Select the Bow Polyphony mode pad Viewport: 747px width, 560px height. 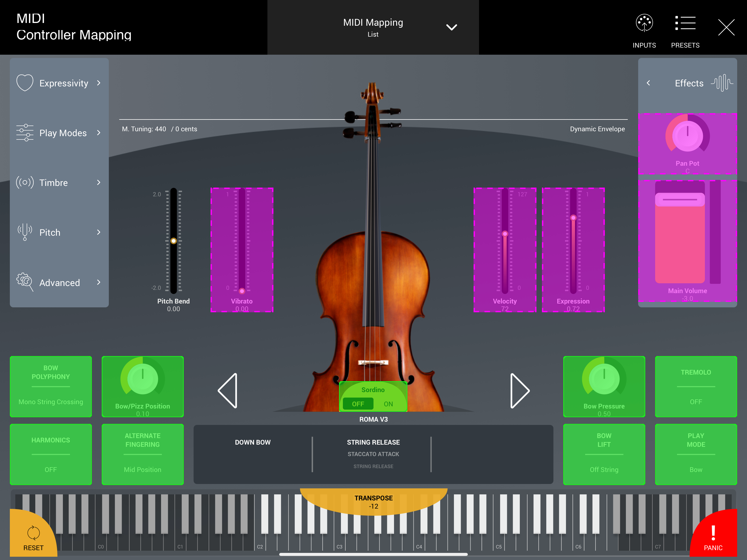click(51, 386)
